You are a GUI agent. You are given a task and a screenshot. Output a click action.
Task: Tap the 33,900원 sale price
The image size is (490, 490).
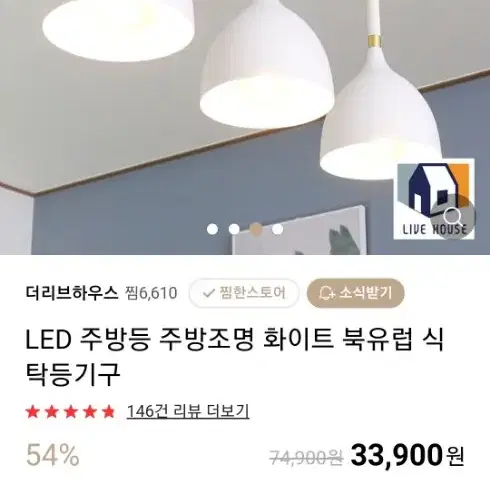[407, 455]
